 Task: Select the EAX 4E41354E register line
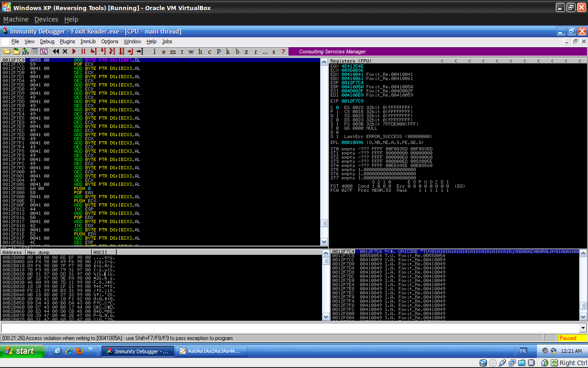(x=347, y=66)
